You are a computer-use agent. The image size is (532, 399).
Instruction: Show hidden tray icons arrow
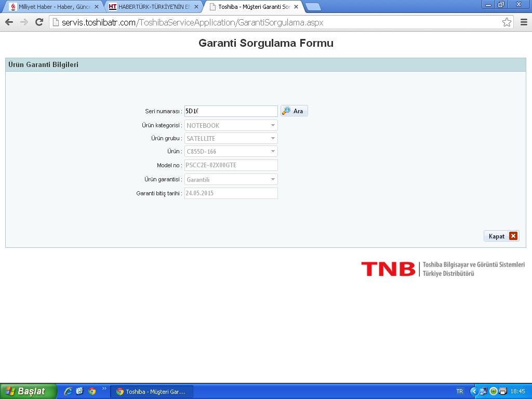(x=473, y=391)
